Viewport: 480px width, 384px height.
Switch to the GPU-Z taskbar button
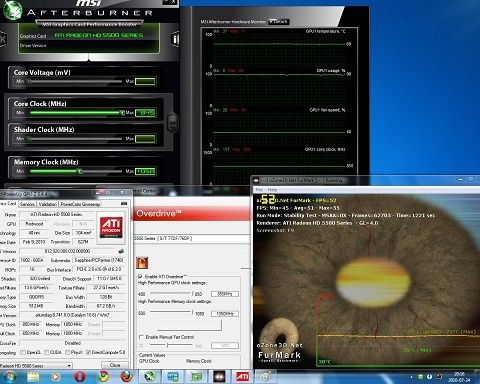[173, 377]
